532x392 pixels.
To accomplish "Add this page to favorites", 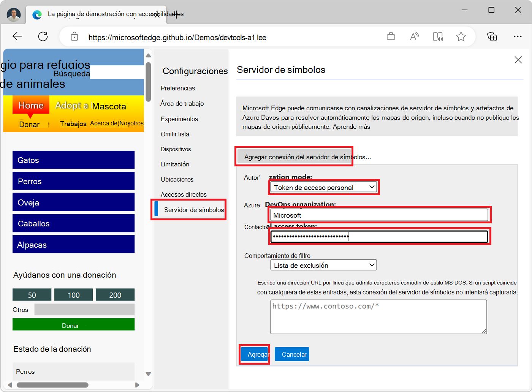I will click(461, 36).
